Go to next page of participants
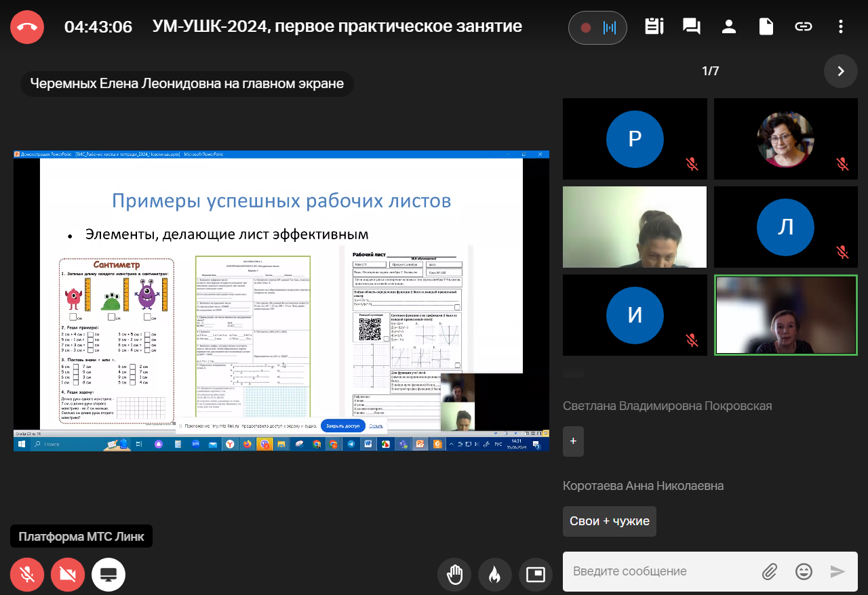This screenshot has width=868, height=595. tap(841, 71)
